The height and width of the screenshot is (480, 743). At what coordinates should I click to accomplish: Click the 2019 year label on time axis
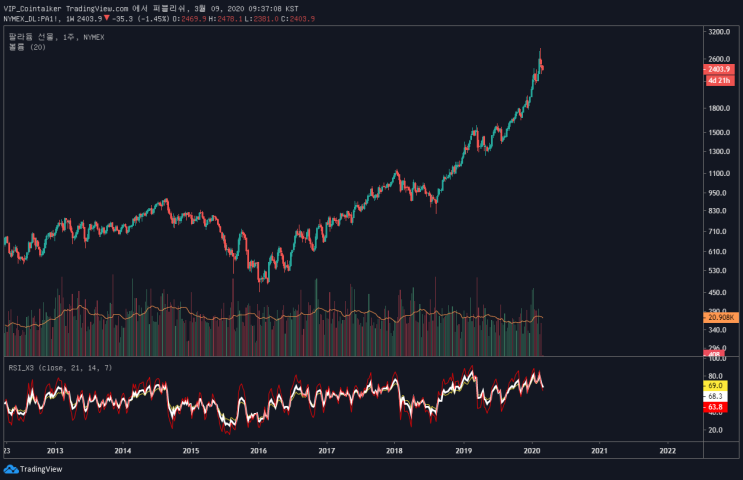tap(463, 451)
